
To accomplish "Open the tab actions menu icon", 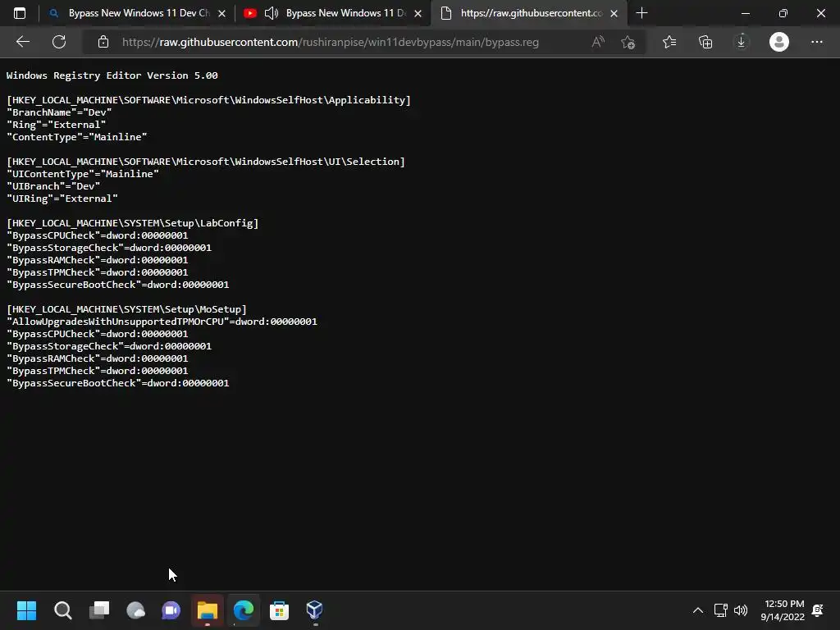I will (20, 13).
